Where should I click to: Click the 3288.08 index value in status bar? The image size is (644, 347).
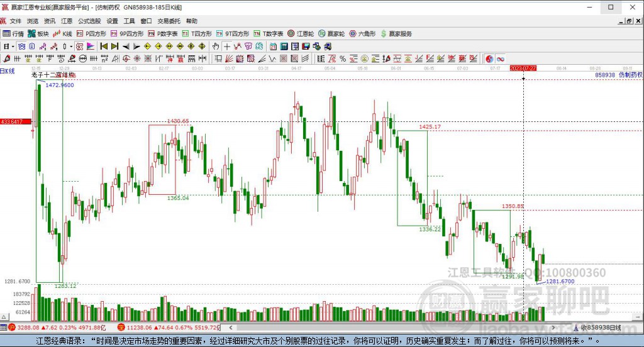28,328
